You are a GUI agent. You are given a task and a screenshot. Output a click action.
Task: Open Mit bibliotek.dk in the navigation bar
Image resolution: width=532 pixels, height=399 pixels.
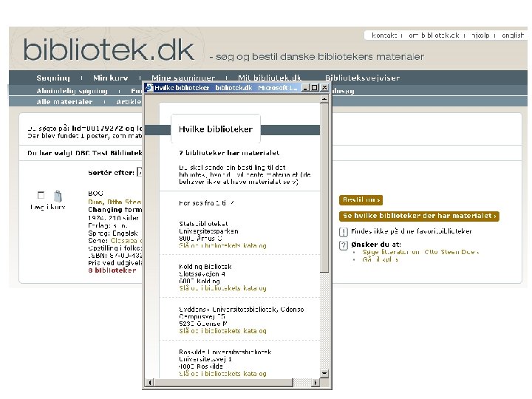click(x=270, y=78)
